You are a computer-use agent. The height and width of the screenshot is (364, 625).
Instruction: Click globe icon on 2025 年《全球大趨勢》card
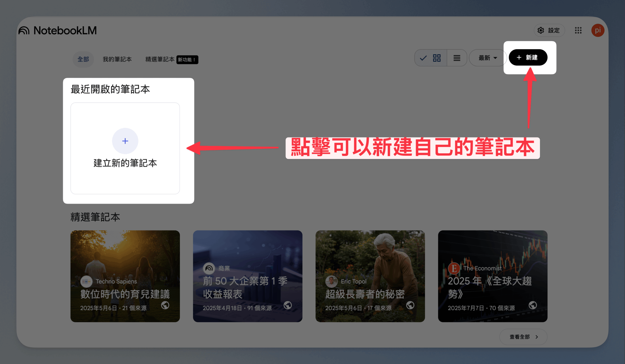(x=533, y=305)
